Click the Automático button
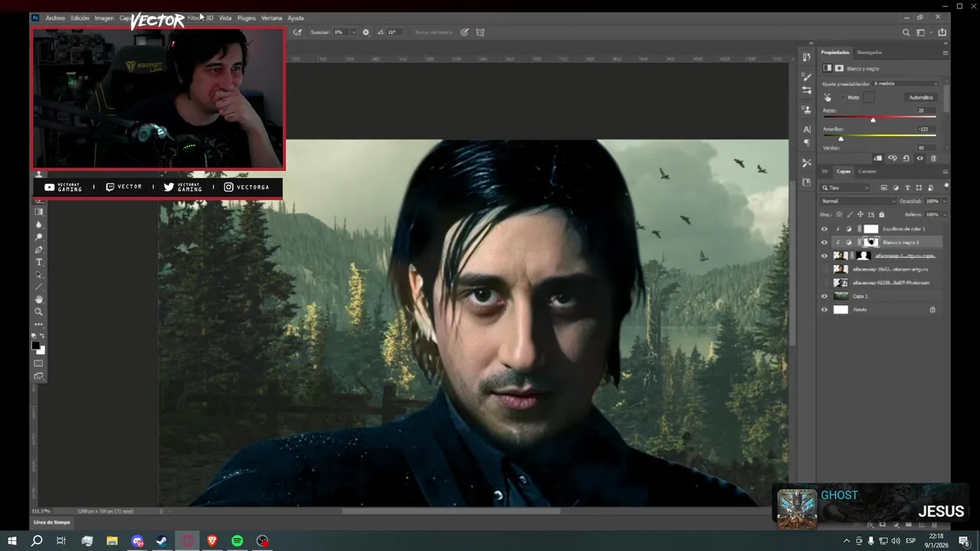The height and width of the screenshot is (551, 980). (920, 97)
